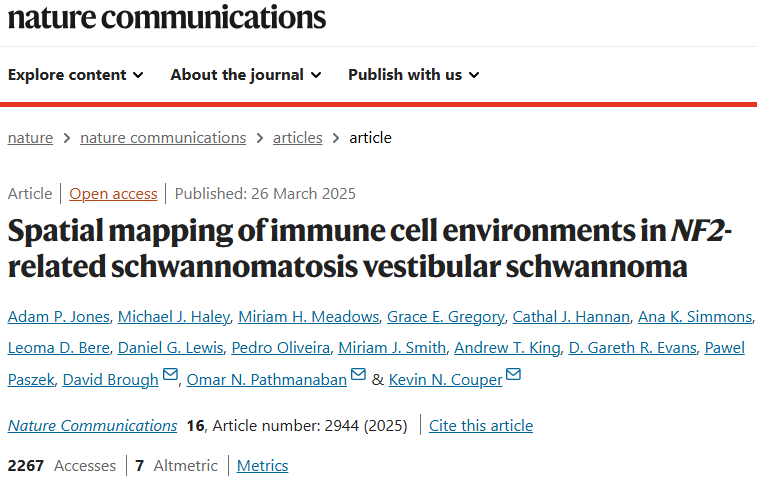Screen dimensions: 757x482
Task: Go to the nature breadcrumb link
Action: (30, 138)
